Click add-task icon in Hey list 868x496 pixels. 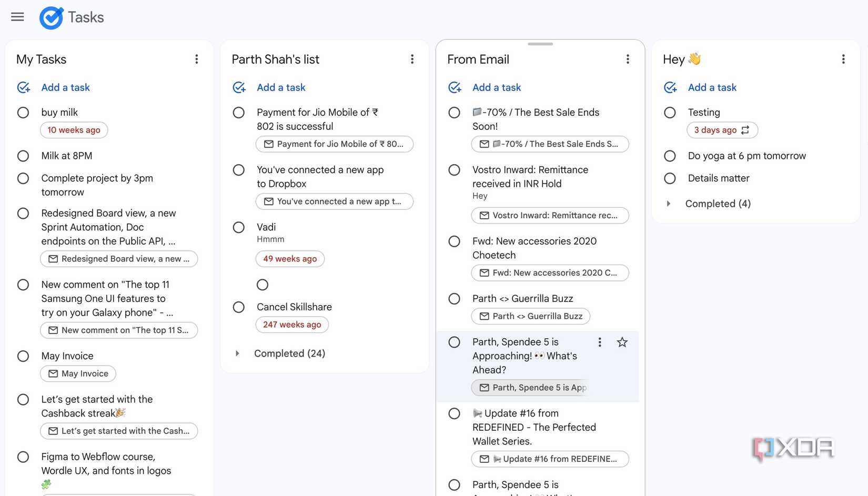click(671, 88)
